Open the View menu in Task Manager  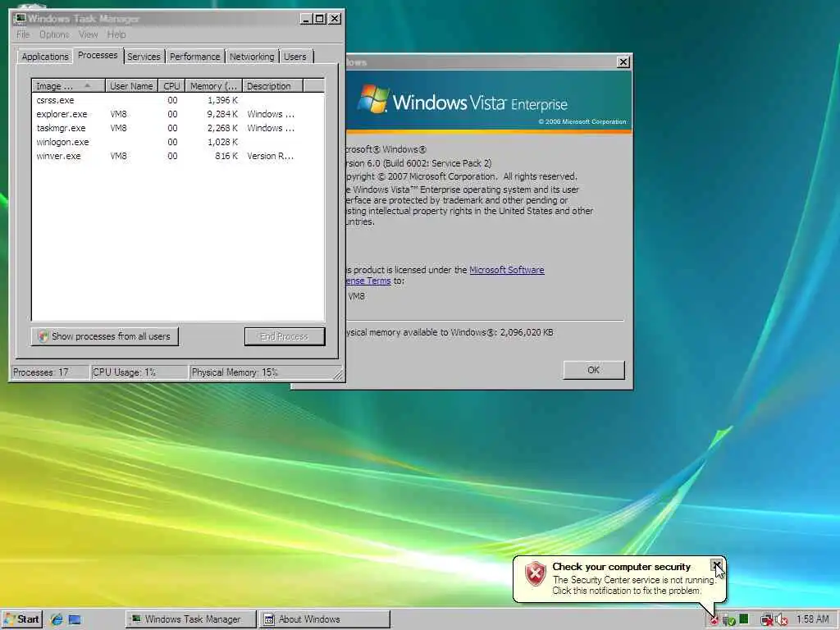click(x=89, y=34)
